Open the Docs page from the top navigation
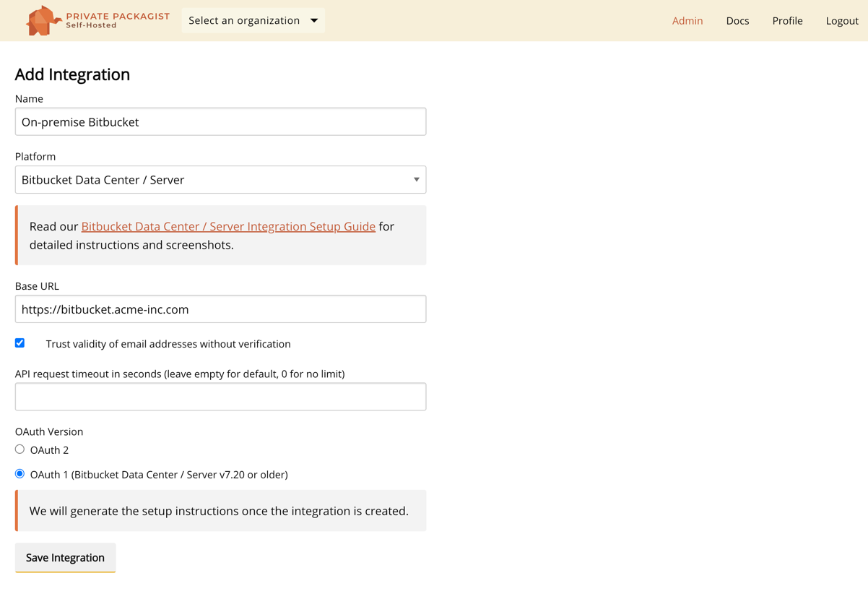 pyautogui.click(x=737, y=21)
